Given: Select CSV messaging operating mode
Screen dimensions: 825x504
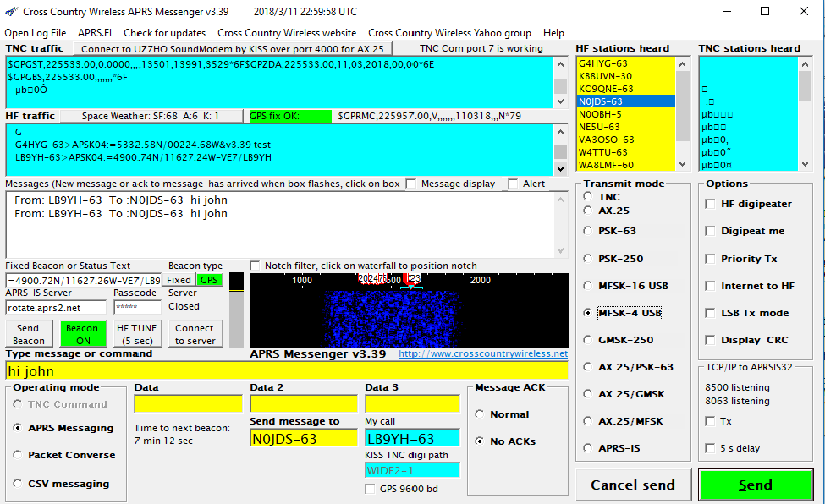Looking at the screenshot, I should click(x=18, y=484).
